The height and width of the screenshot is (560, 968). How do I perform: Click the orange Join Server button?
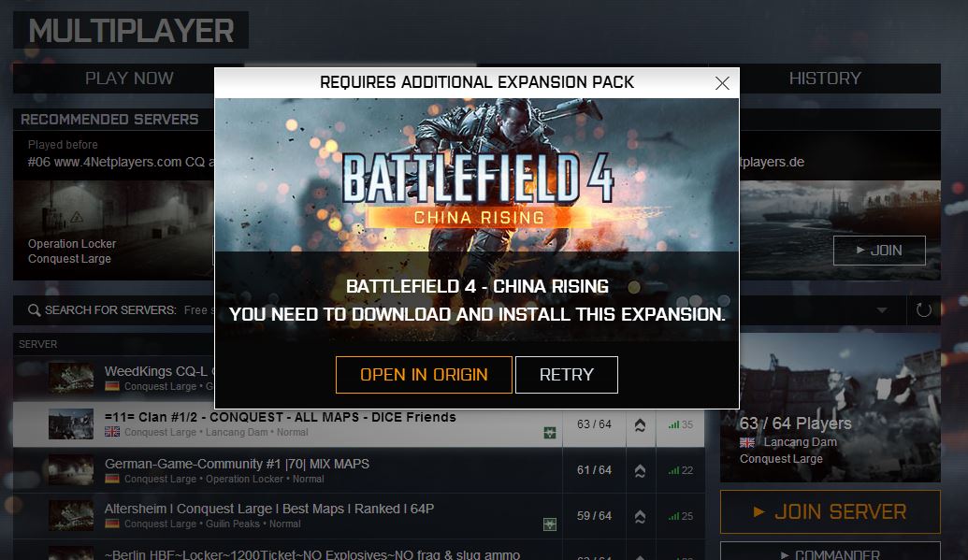[831, 511]
